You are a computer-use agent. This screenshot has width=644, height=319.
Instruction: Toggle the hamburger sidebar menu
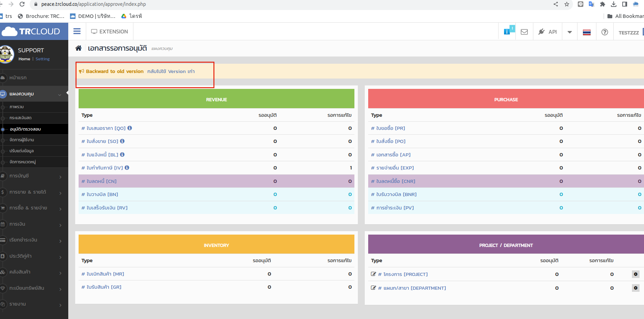point(77,31)
